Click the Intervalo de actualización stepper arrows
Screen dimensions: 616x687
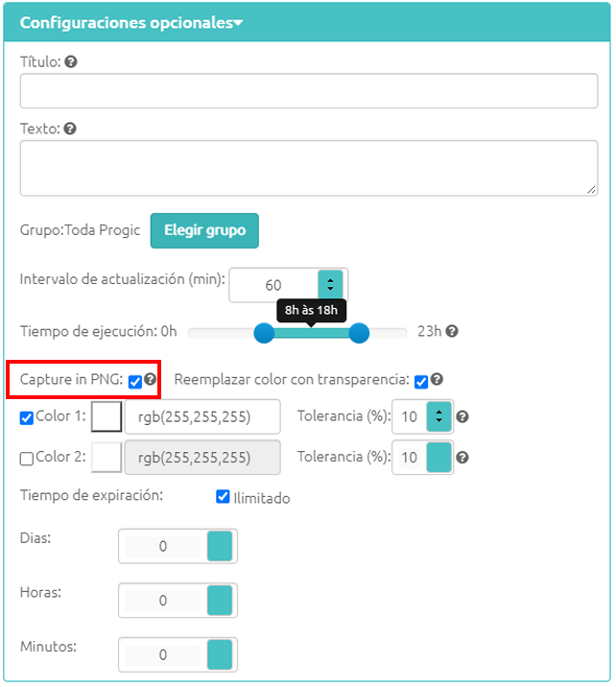tap(330, 285)
